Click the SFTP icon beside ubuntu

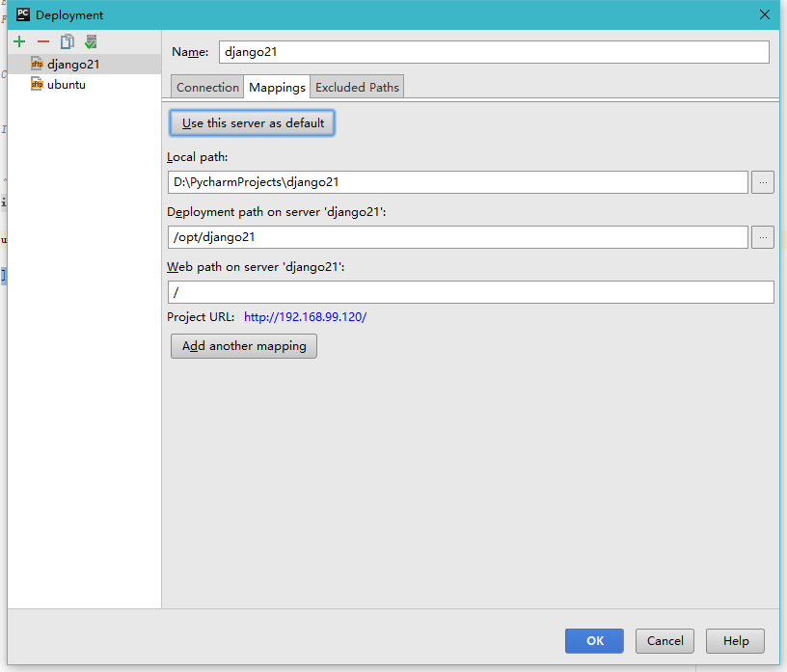click(37, 84)
